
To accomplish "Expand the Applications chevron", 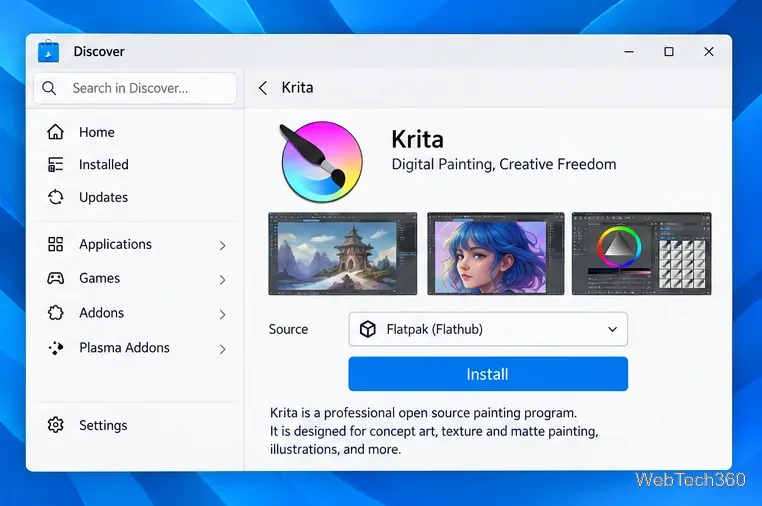I will point(222,245).
